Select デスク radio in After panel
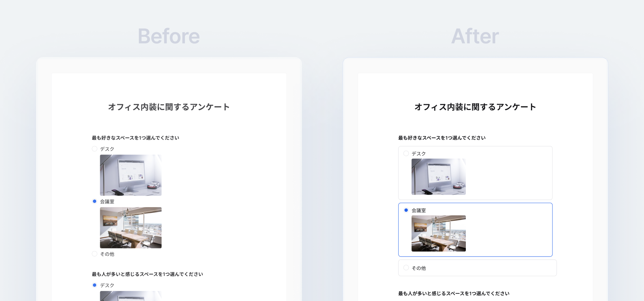The image size is (644, 301). point(406,153)
